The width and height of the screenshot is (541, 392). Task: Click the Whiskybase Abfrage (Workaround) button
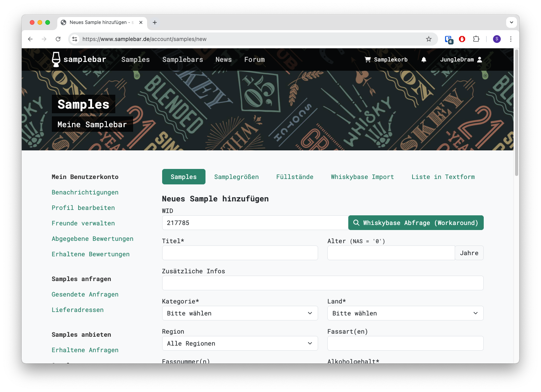click(x=416, y=223)
